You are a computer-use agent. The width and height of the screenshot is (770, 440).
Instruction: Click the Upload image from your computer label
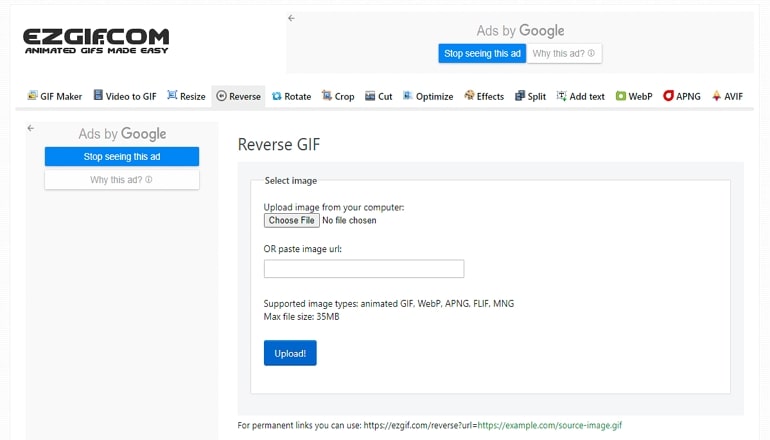click(x=334, y=207)
